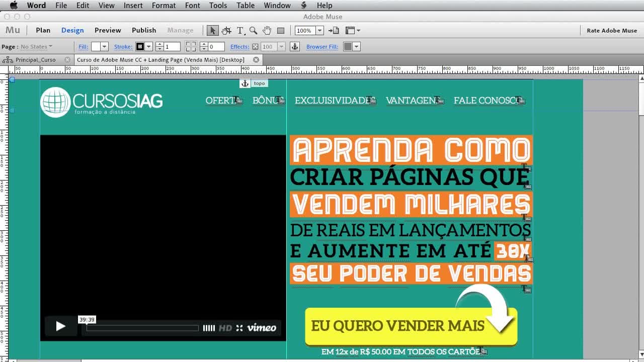This screenshot has width=644, height=362.
Task: Click the corner radius icon
Action: point(191,47)
